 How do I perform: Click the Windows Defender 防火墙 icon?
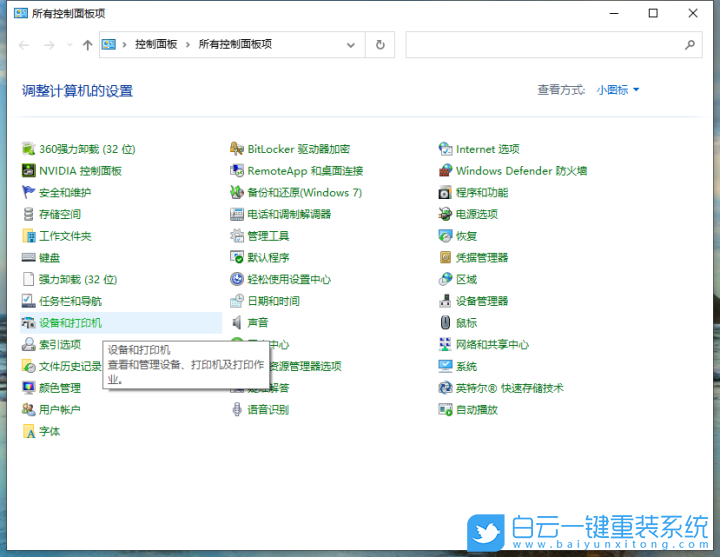pos(445,171)
